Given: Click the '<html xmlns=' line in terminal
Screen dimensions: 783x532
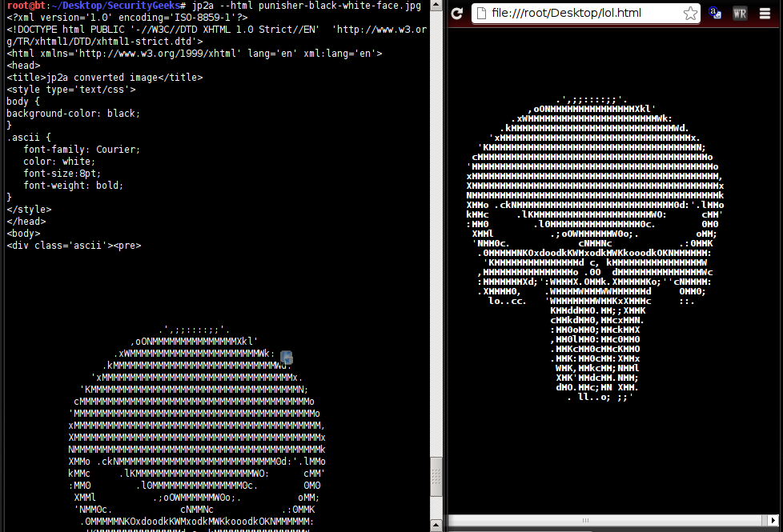Looking at the screenshot, I should pos(195,54).
